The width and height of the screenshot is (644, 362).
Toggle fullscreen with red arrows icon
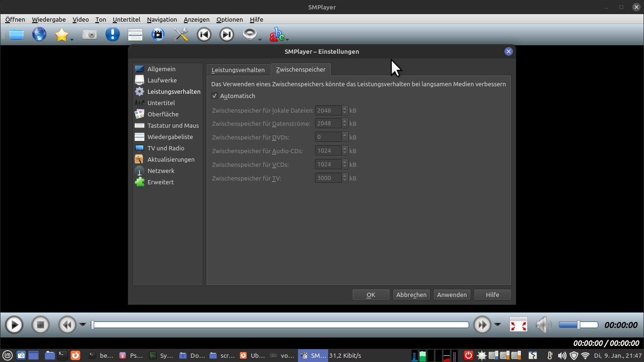519,325
